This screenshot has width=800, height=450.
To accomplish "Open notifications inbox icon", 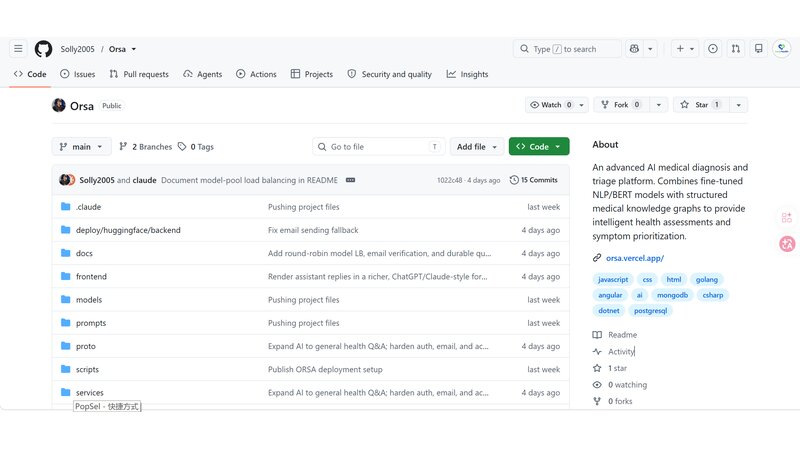I will click(x=759, y=49).
